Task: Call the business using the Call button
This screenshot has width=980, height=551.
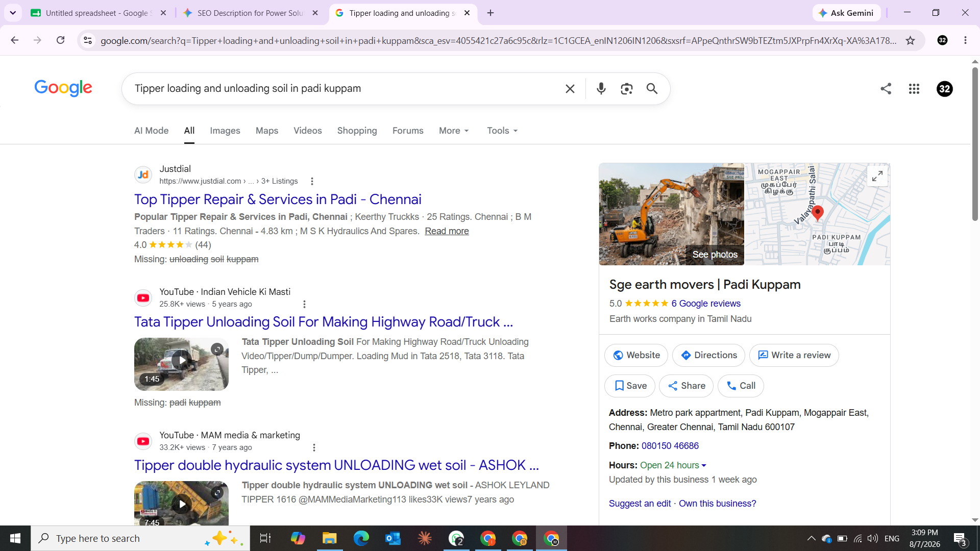Action: point(741,386)
